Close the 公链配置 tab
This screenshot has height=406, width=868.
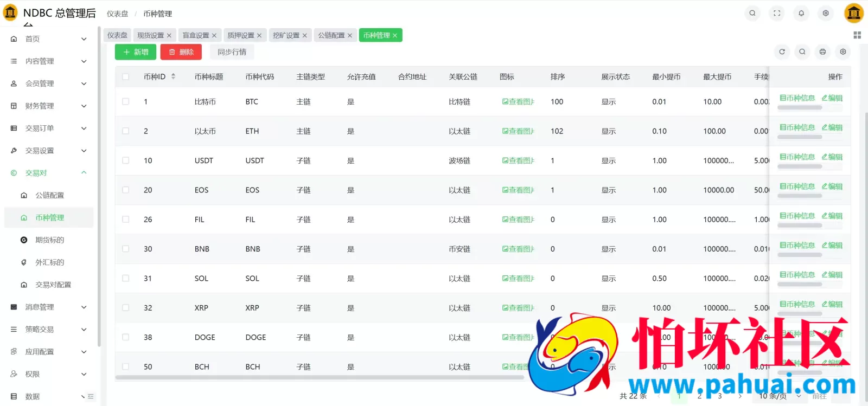click(350, 36)
